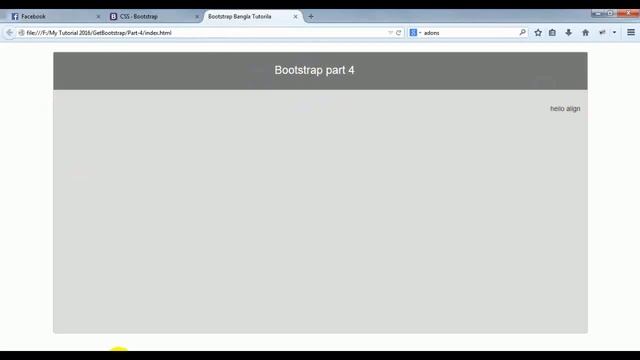Click the page identity icon in address bar
640x360 pixels.
click(21, 33)
